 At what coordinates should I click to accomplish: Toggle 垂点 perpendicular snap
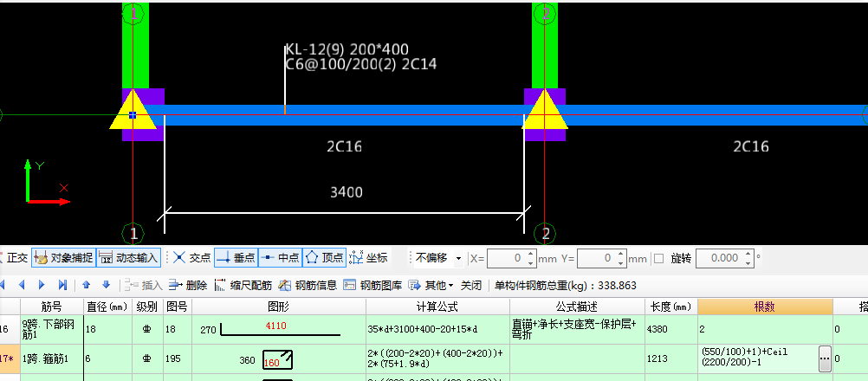tap(236, 258)
